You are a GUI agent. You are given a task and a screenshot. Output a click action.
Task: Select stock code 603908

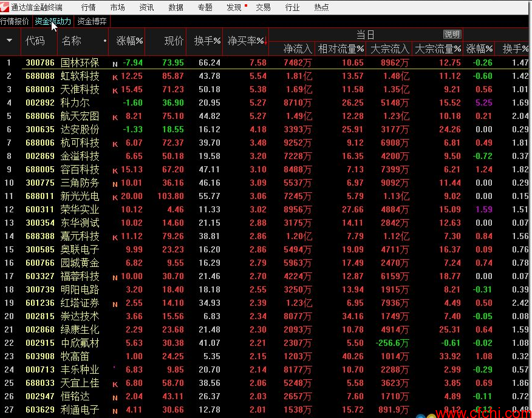click(40, 356)
